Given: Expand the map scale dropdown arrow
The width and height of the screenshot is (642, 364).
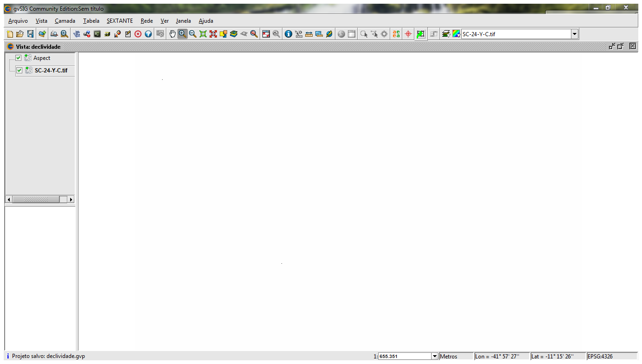Looking at the screenshot, I should click(435, 357).
